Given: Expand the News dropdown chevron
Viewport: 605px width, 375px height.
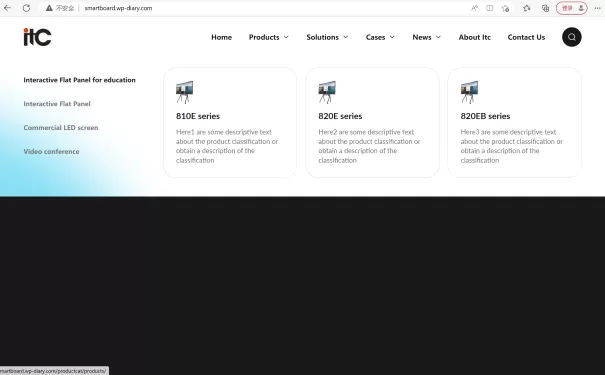Looking at the screenshot, I should [438, 37].
